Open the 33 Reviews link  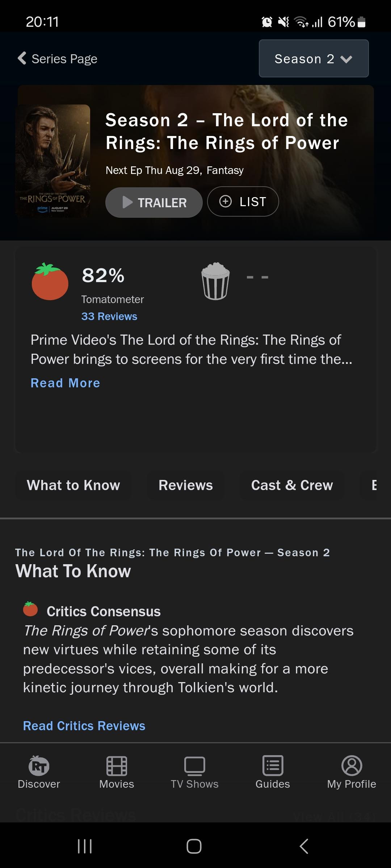109,316
